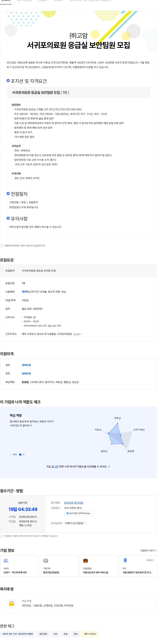Click the 경호·경비 tag

pyautogui.click(x=43, y=634)
